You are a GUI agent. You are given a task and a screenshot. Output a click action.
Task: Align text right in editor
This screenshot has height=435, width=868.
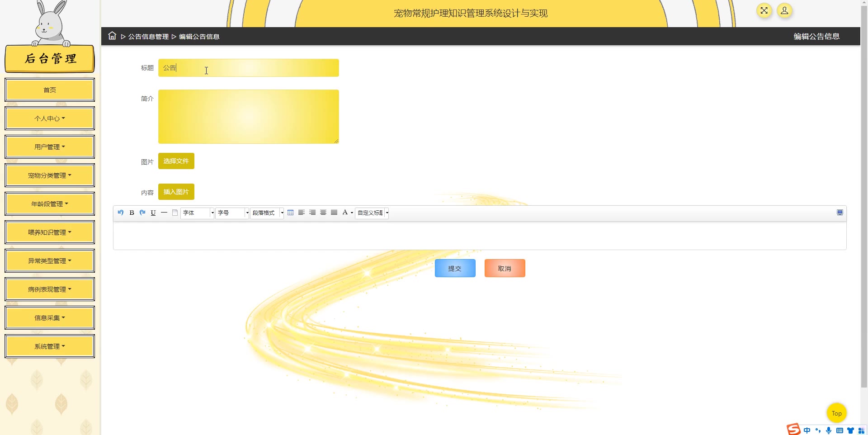[312, 213]
